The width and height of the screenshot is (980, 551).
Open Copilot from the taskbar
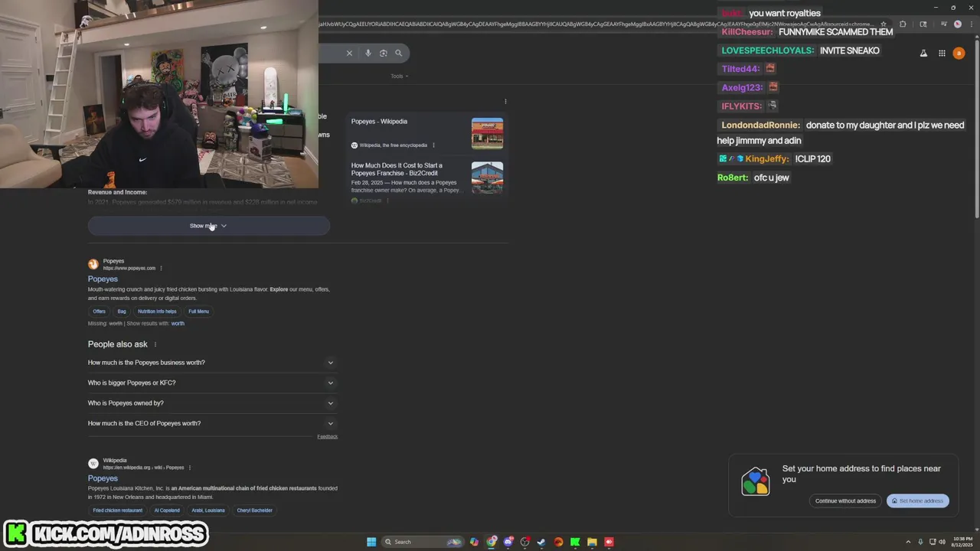(475, 542)
